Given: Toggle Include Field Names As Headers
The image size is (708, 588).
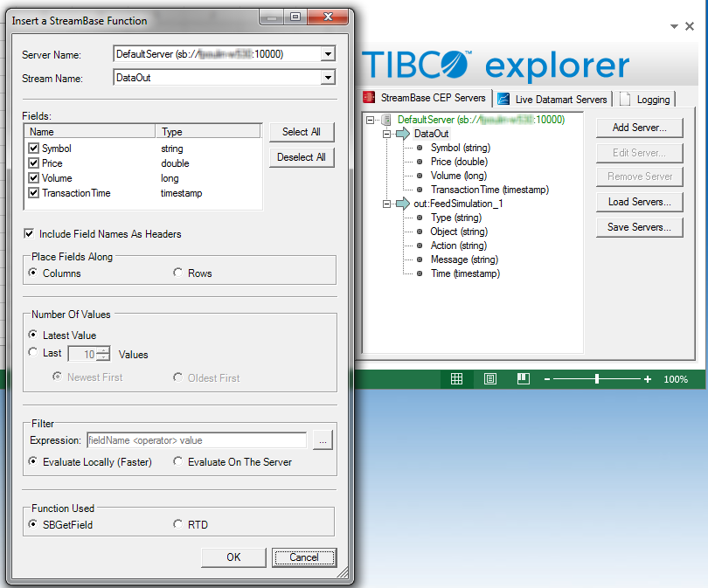Looking at the screenshot, I should point(29,233).
